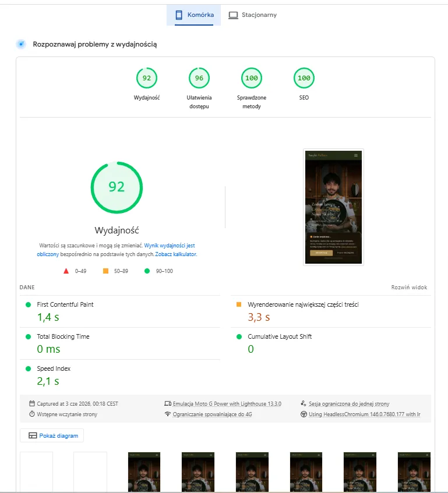Image resolution: width=448 pixels, height=493 pixels.
Task: Click the 3,3 s LCP value
Action: [x=259, y=317]
